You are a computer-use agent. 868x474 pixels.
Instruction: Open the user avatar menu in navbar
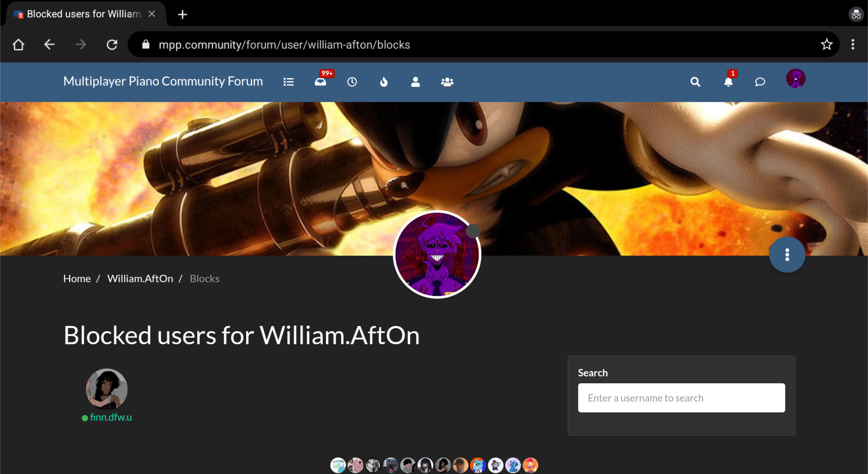click(x=796, y=78)
